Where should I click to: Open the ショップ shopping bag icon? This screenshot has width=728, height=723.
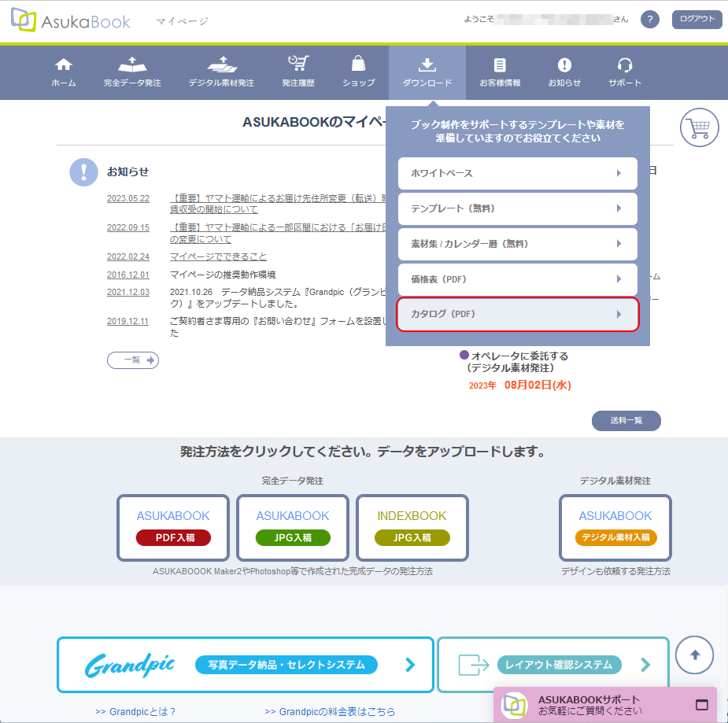tap(358, 65)
